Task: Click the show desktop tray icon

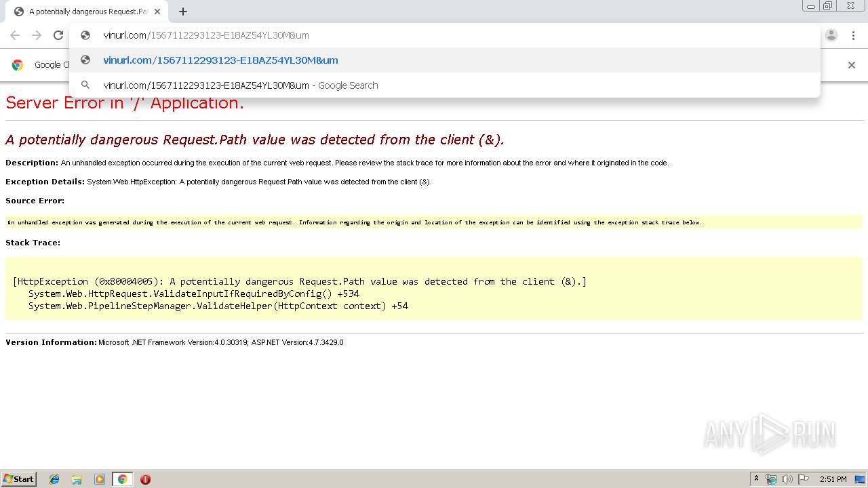Action: (x=860, y=479)
